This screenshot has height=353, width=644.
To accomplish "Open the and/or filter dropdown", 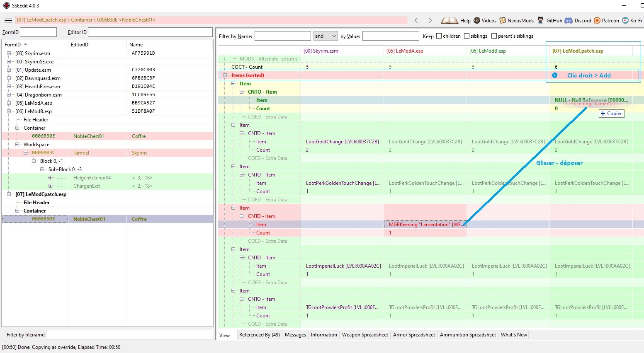I will click(x=326, y=36).
